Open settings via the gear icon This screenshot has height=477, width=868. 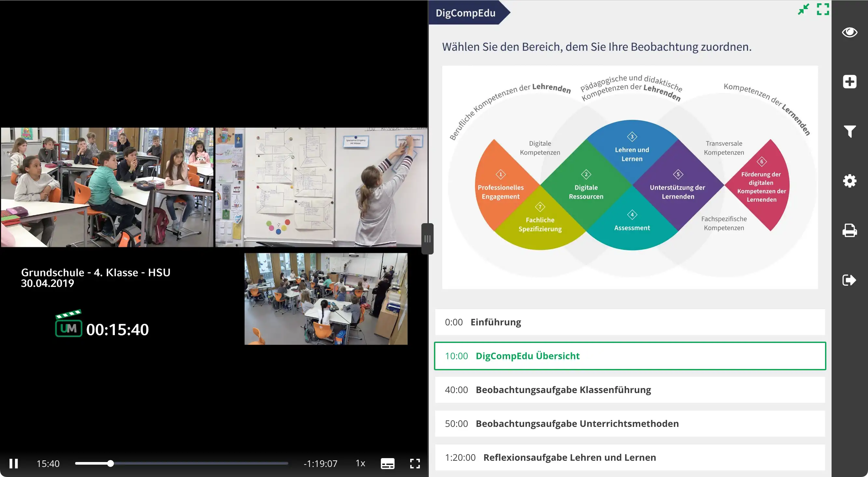(x=849, y=181)
